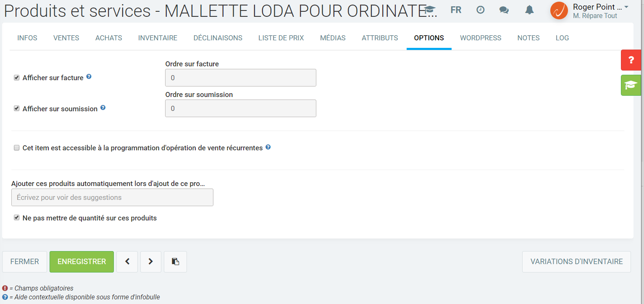
Task: Go to next product with right chevron
Action: click(x=151, y=262)
